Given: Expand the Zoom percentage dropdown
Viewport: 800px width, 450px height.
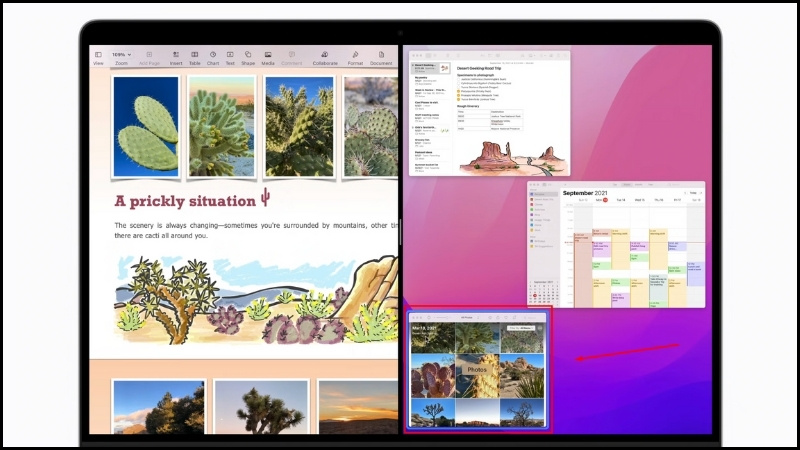Looking at the screenshot, I should pos(121,55).
